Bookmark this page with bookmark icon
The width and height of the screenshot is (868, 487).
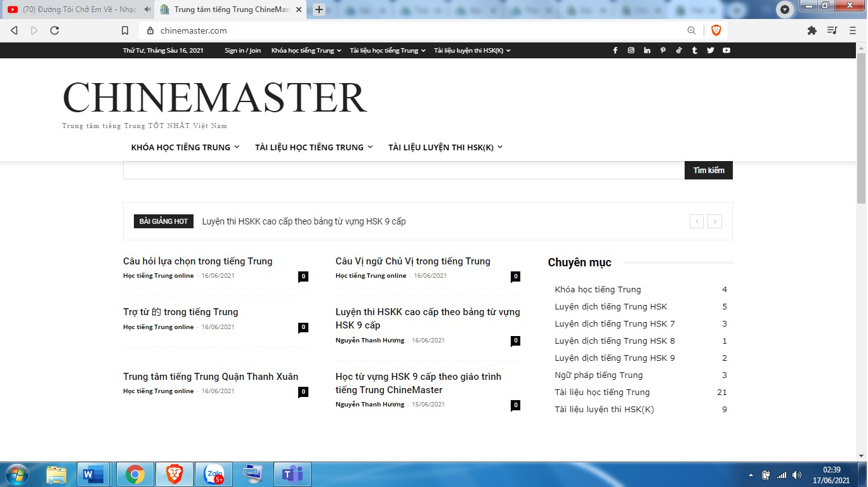[125, 30]
